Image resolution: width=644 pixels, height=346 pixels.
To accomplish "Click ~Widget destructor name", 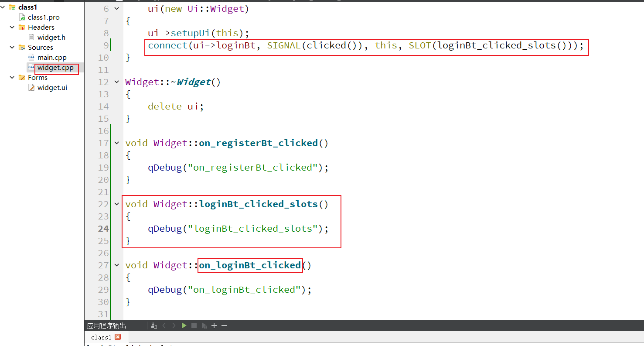I will (x=191, y=82).
